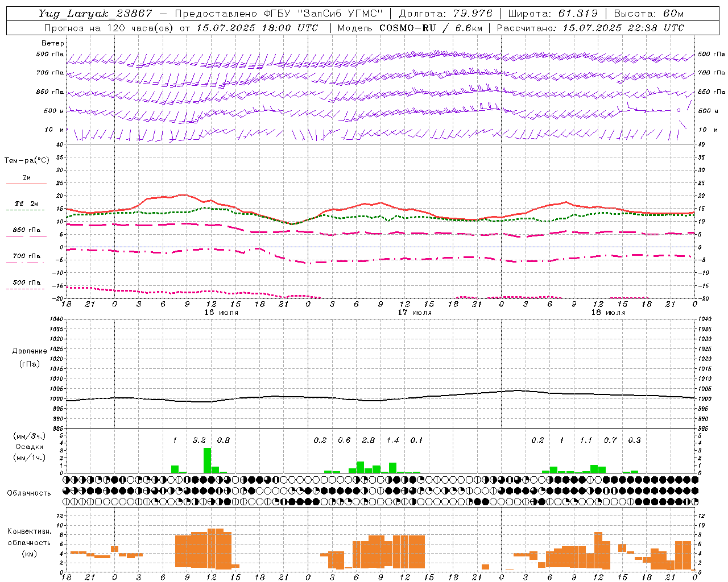Click the 1.1 precipitation amount value

tap(586, 440)
